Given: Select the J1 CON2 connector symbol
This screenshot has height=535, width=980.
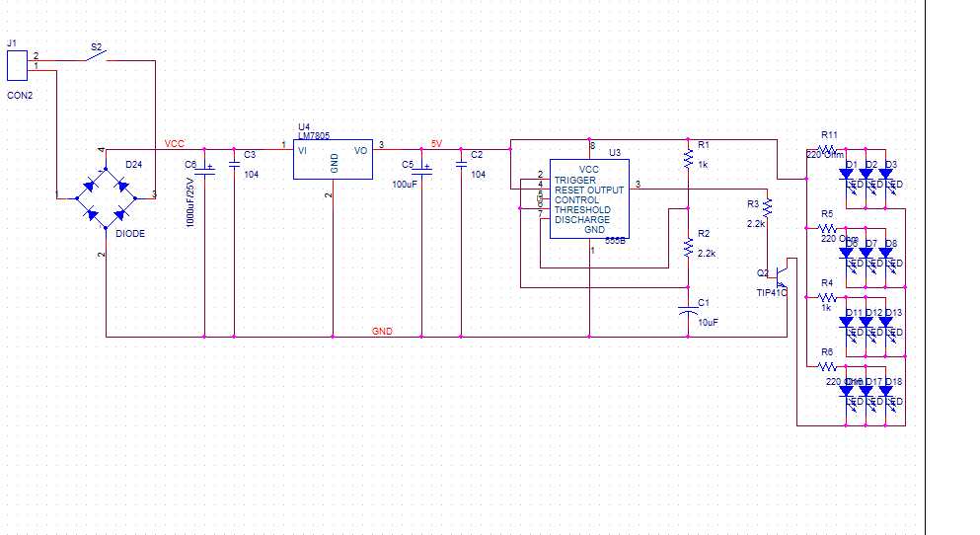Looking at the screenshot, I should (x=17, y=65).
